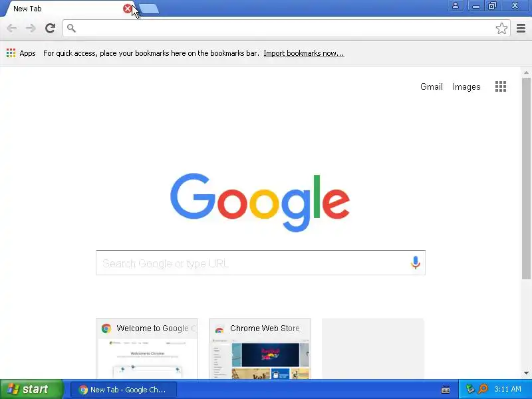The height and width of the screenshot is (399, 532).
Task: Click the Google logo
Action: point(260,202)
